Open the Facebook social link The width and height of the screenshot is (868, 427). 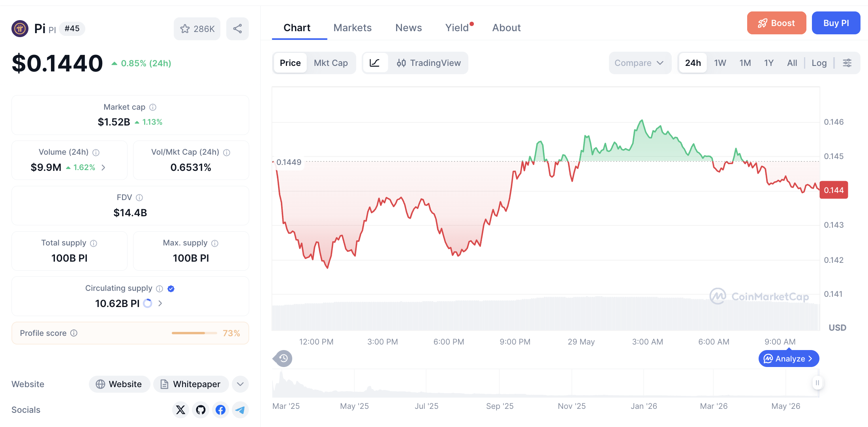pos(220,410)
